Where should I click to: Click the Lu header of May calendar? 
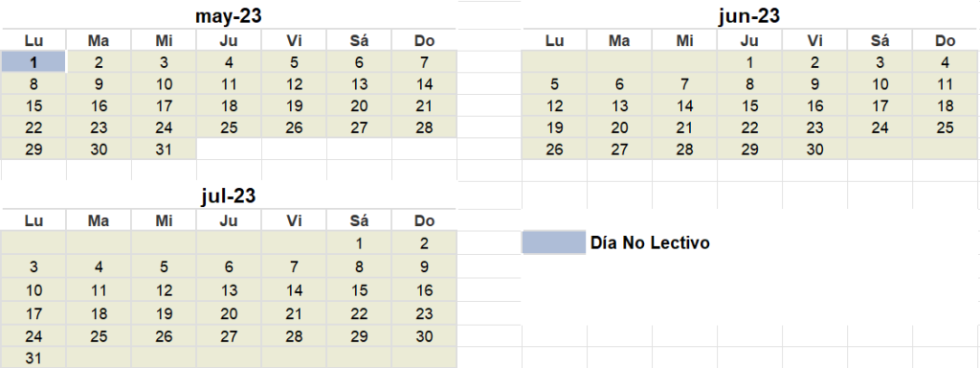pyautogui.click(x=33, y=40)
